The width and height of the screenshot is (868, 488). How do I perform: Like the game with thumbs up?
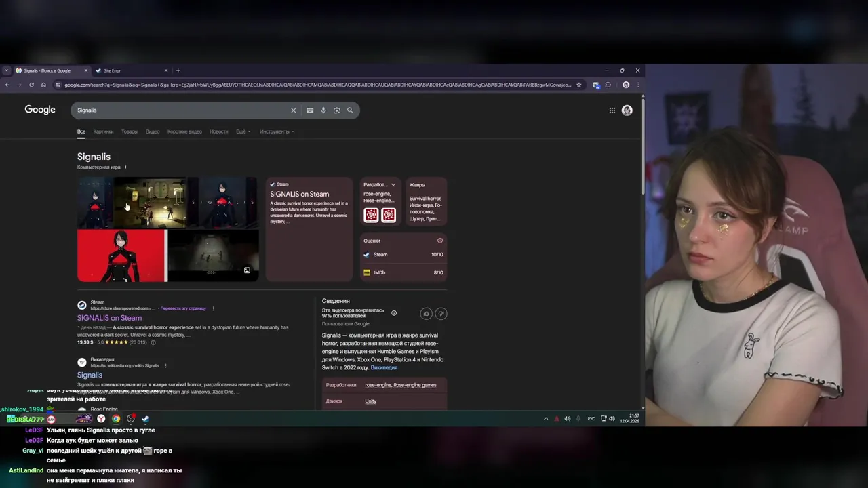click(426, 313)
